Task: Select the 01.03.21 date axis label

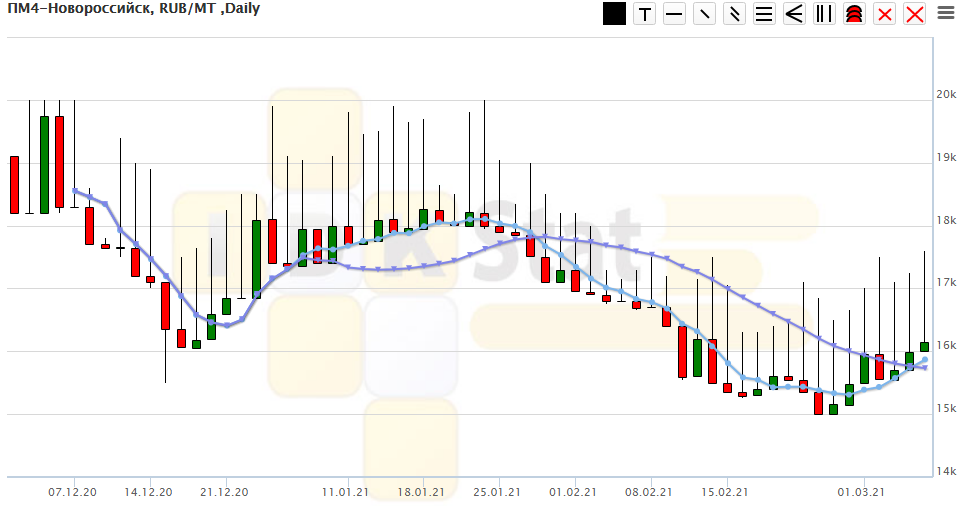Action: pyautogui.click(x=861, y=492)
